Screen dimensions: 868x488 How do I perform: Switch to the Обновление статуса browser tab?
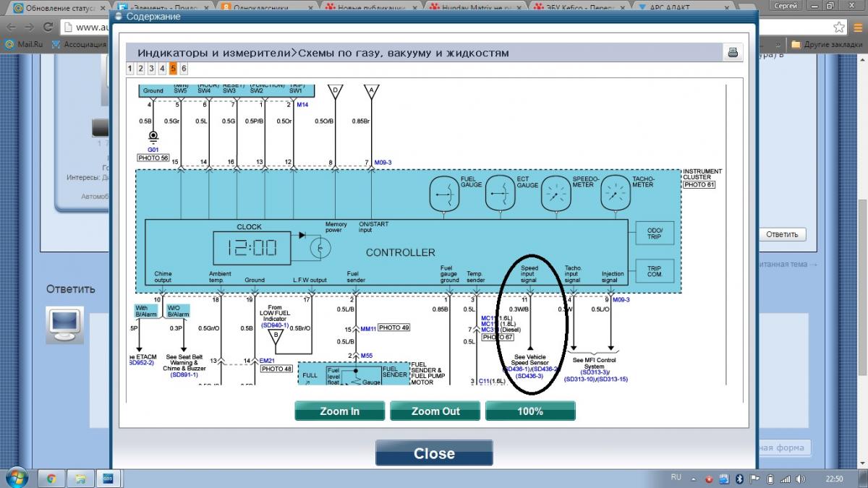click(58, 8)
